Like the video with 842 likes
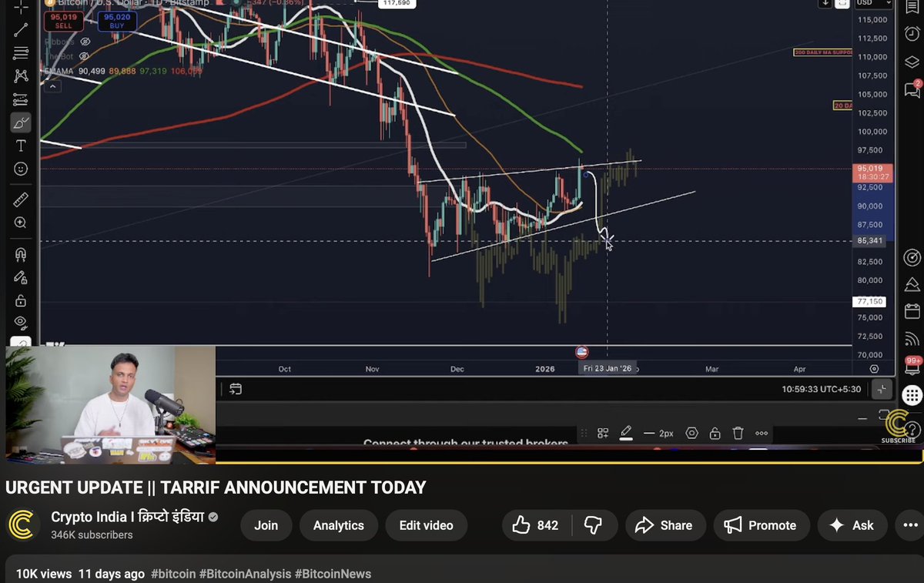924x583 pixels. tap(535, 525)
